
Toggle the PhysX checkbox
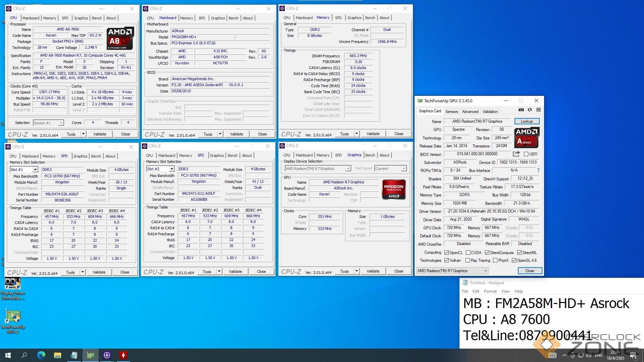pyautogui.click(x=495, y=260)
